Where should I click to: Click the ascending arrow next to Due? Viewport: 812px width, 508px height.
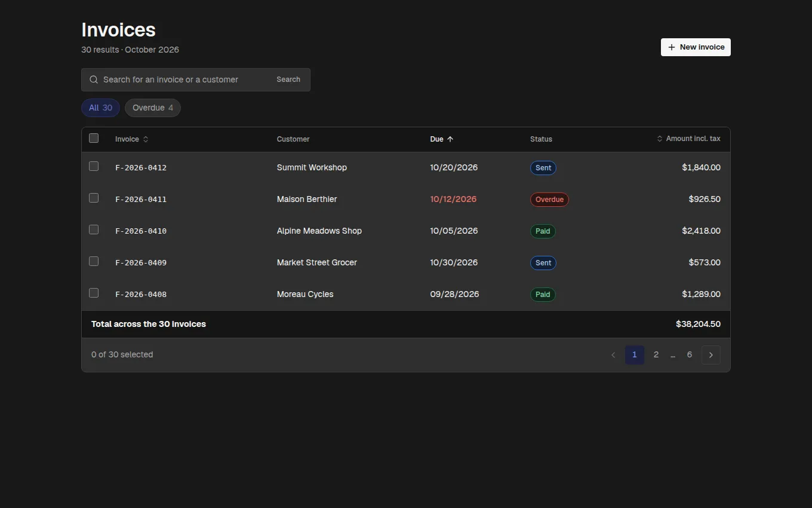(x=450, y=139)
